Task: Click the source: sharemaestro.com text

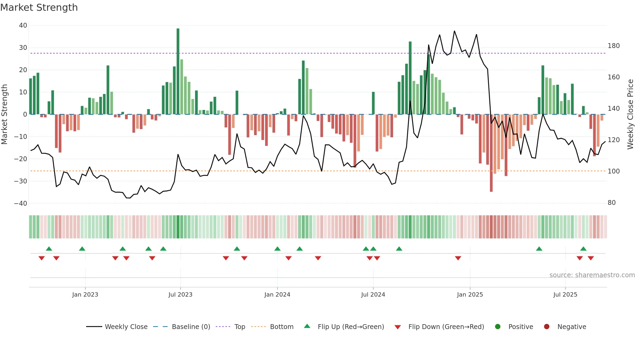Action: 592,275
